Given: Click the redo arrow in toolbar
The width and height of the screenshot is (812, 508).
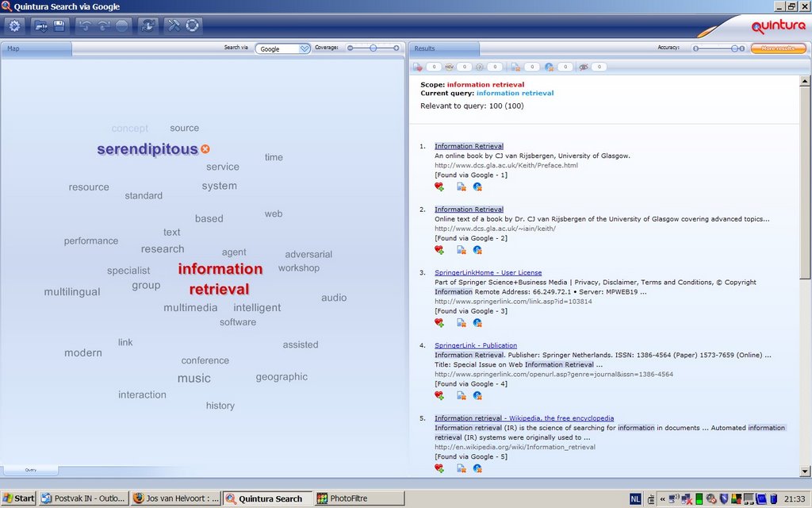Looking at the screenshot, I should 104,26.
